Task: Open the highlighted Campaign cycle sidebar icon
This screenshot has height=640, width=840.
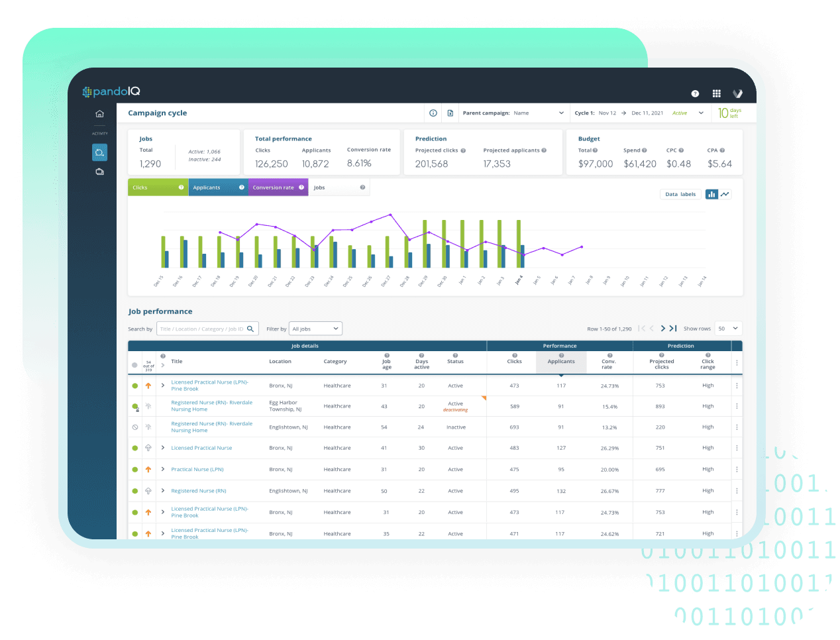Action: click(99, 152)
